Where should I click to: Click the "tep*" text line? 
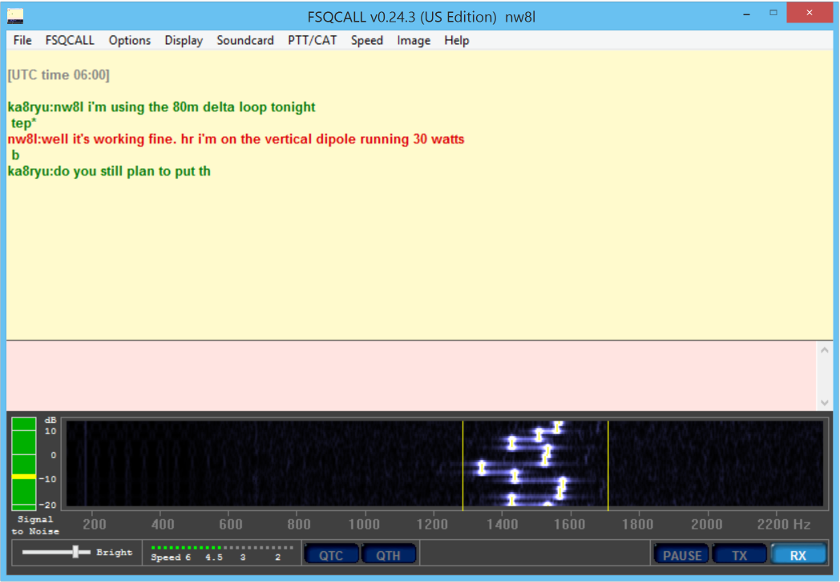24,123
